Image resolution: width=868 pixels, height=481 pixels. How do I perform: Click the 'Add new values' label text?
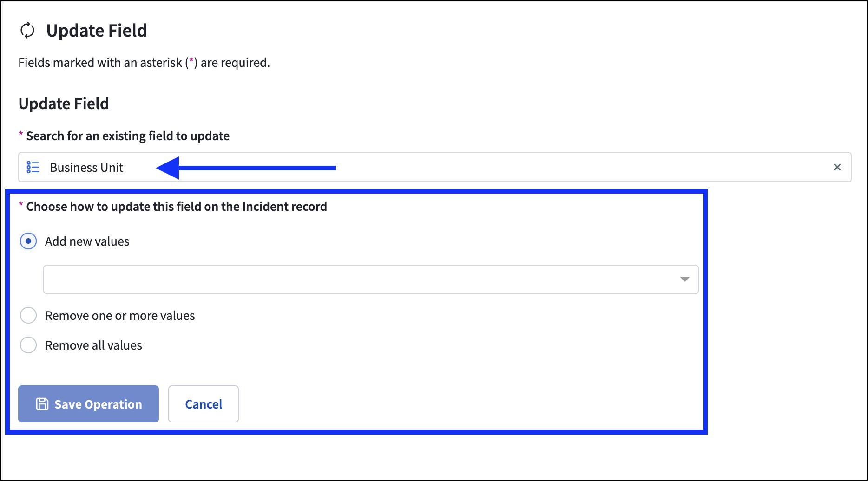click(x=87, y=241)
